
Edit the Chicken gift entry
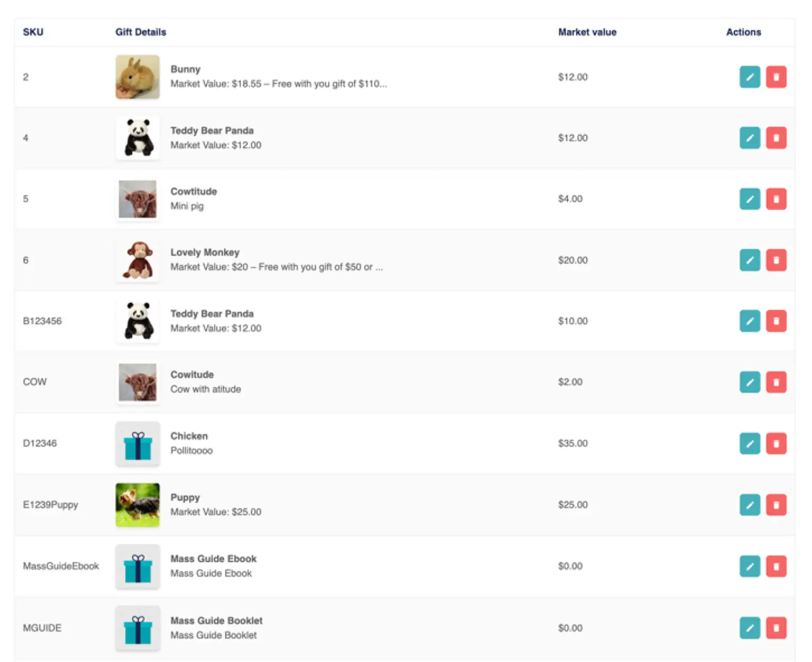pyautogui.click(x=749, y=444)
